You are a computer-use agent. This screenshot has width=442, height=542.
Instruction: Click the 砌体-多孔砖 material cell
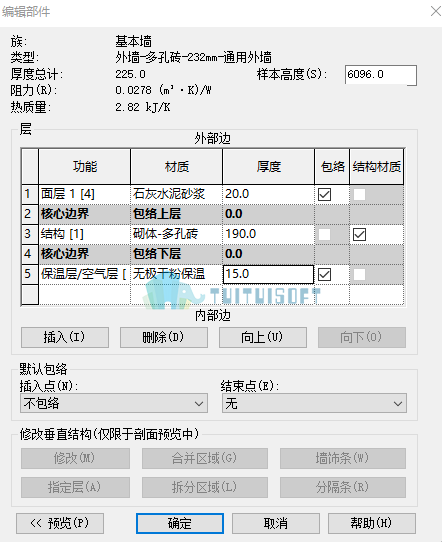pyautogui.click(x=177, y=234)
